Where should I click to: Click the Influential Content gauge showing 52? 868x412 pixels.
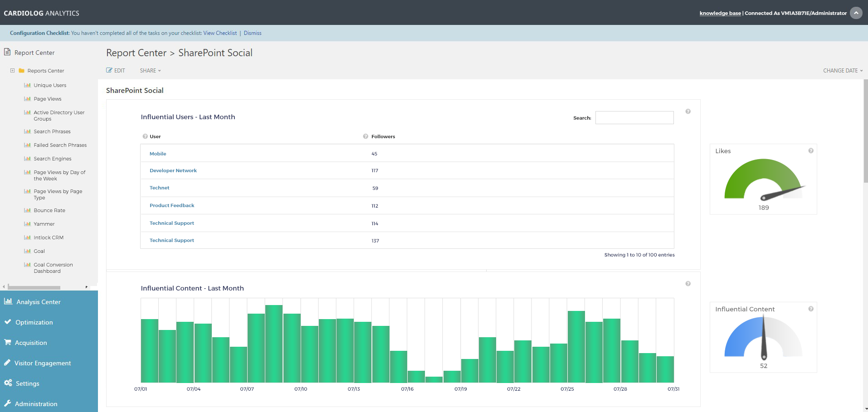click(764, 337)
